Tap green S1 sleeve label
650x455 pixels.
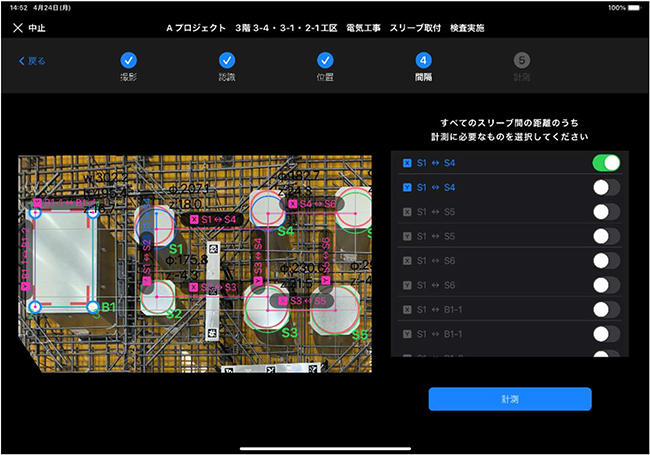tap(176, 249)
